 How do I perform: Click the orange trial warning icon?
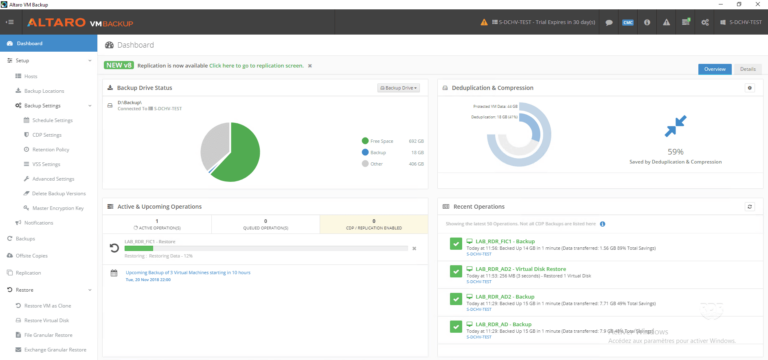pyautogui.click(x=484, y=22)
